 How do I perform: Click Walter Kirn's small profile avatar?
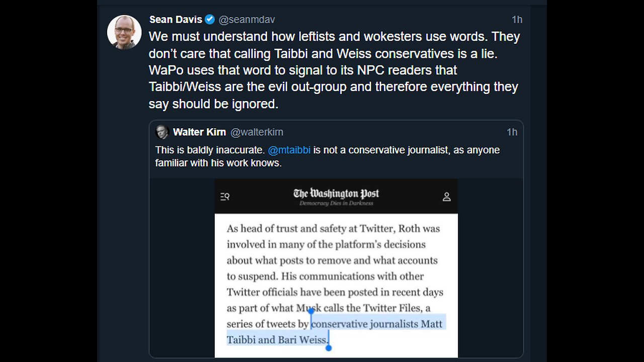[x=162, y=132]
